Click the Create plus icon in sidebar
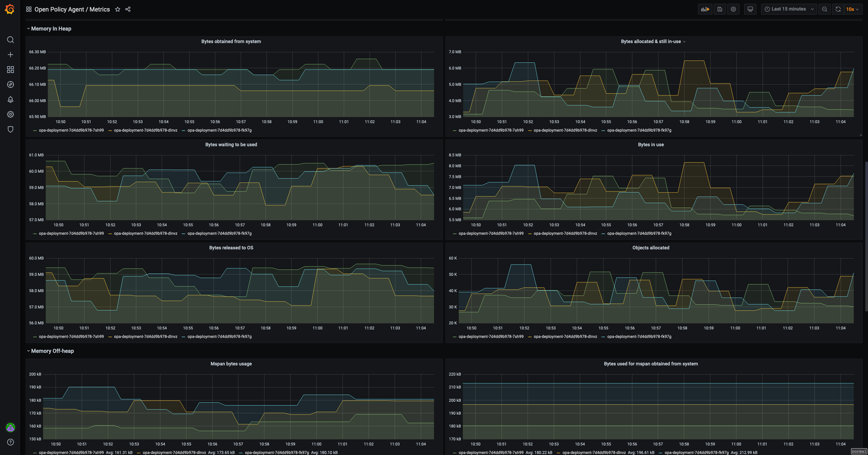Viewport: 868px width, 455px height. click(x=11, y=55)
